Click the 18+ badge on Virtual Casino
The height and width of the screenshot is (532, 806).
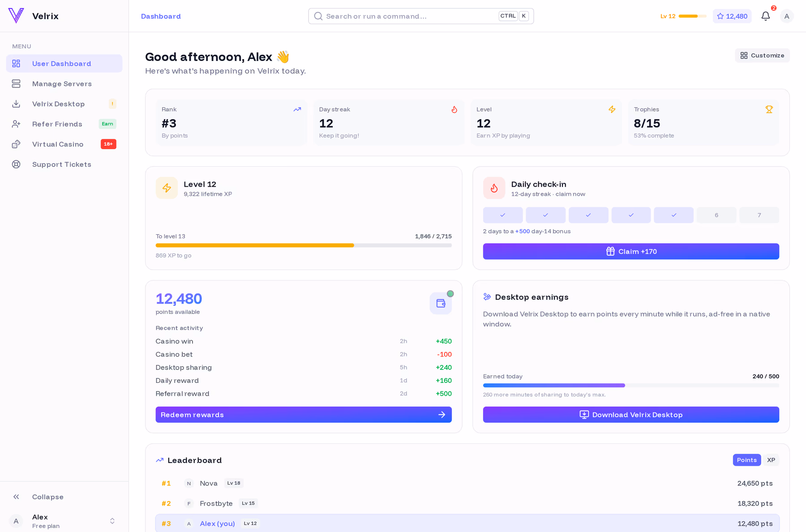pos(108,144)
